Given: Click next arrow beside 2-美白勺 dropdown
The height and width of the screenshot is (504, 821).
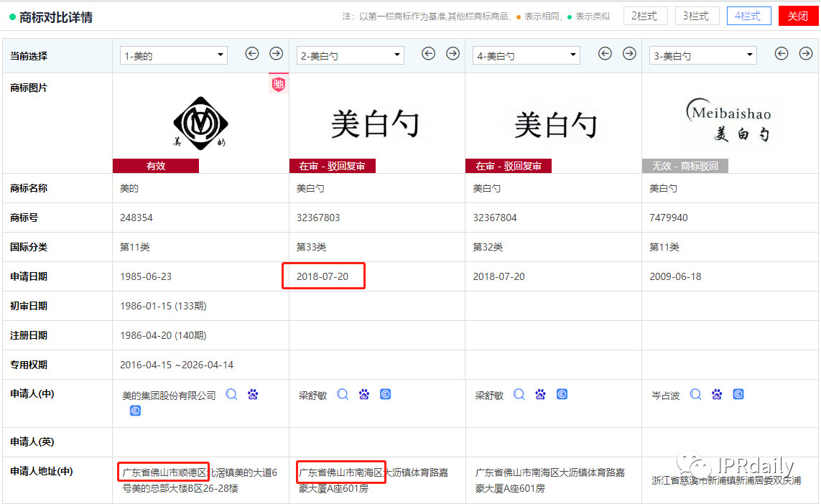Looking at the screenshot, I should pos(453,53).
